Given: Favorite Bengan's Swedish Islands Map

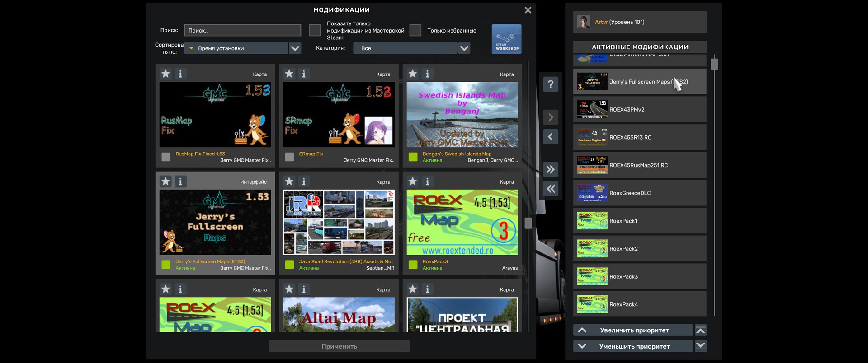Looking at the screenshot, I should 413,74.
